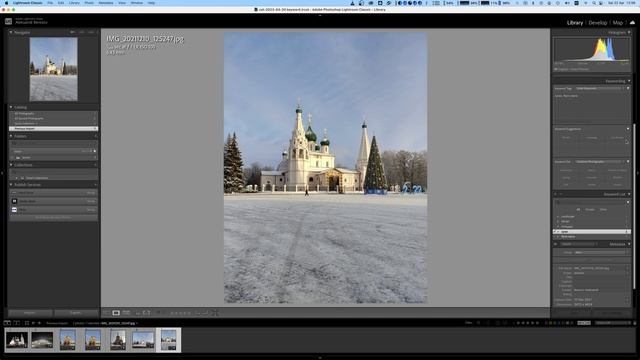Remove keyword with Keyword List minus
Image resolution: width=640 pixels, height=360 pixels.
pos(561,194)
